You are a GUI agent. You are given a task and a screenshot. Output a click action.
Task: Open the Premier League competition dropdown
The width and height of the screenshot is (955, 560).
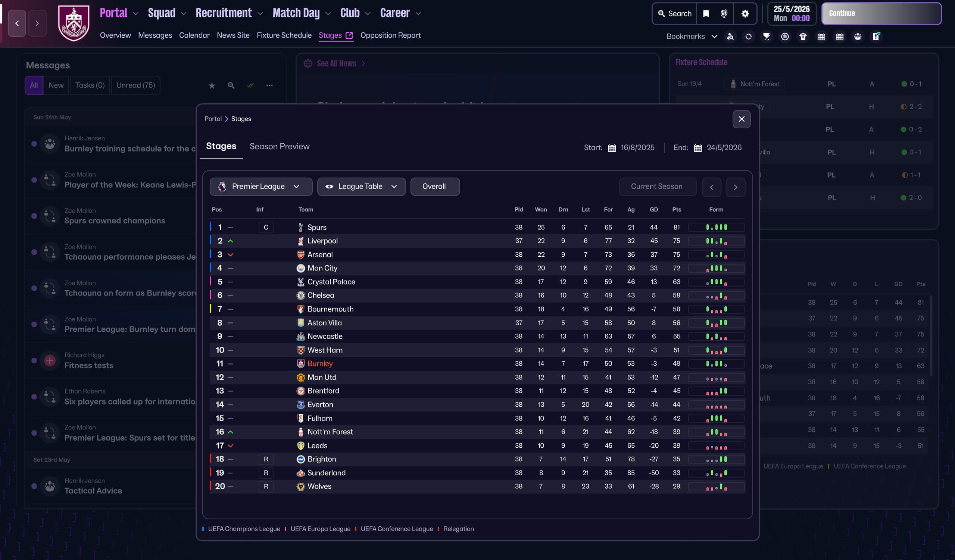(x=261, y=187)
